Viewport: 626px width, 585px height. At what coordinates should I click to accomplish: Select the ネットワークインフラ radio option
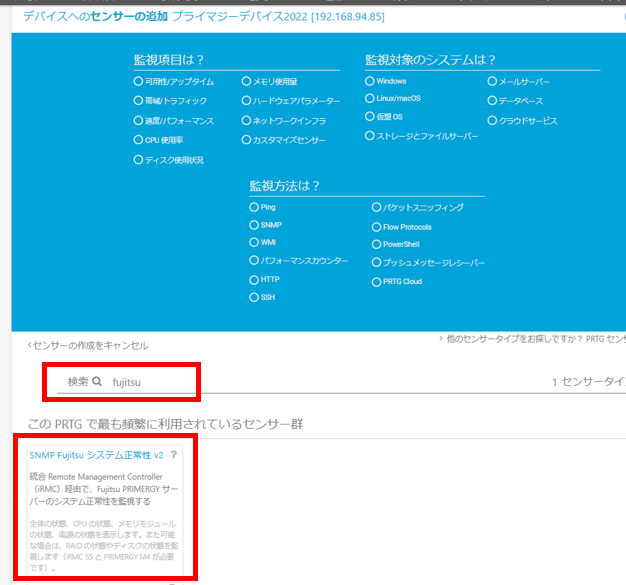246,120
